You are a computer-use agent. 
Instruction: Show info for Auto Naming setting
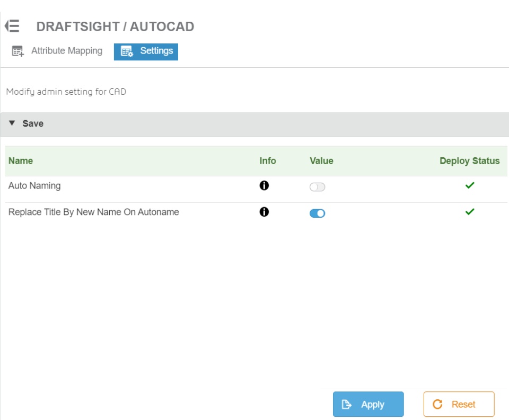click(264, 185)
